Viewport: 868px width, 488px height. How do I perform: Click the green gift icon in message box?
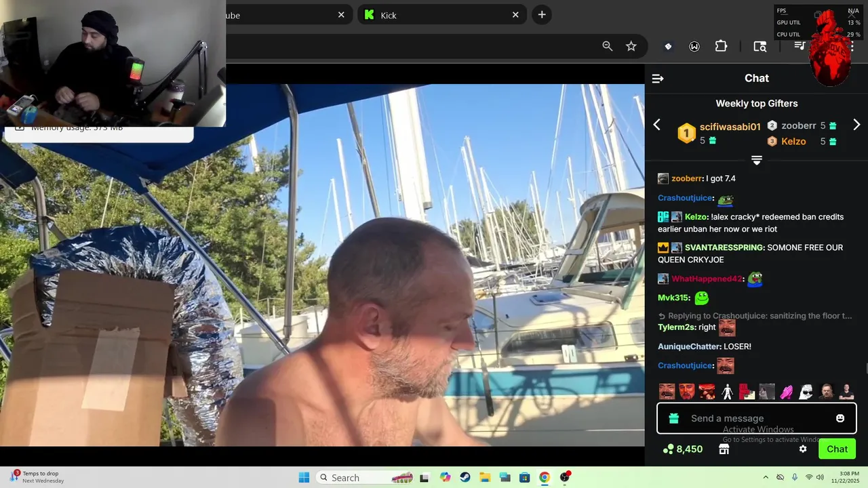(x=673, y=418)
